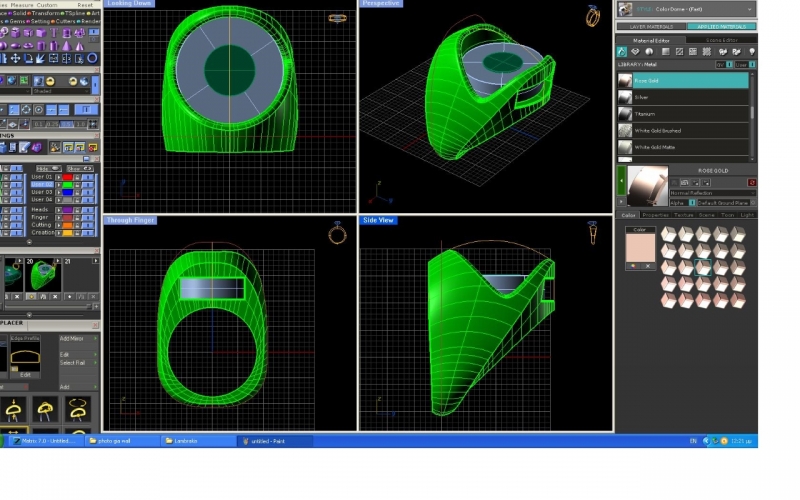The height and width of the screenshot is (500, 800).
Task: Select Titanium in the Metal library list
Action: click(x=683, y=114)
